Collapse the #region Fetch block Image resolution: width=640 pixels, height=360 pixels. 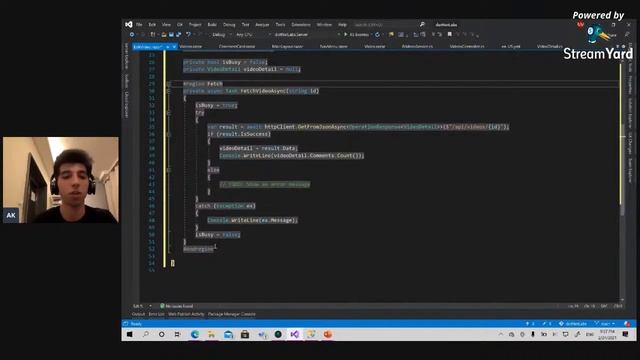coord(169,84)
